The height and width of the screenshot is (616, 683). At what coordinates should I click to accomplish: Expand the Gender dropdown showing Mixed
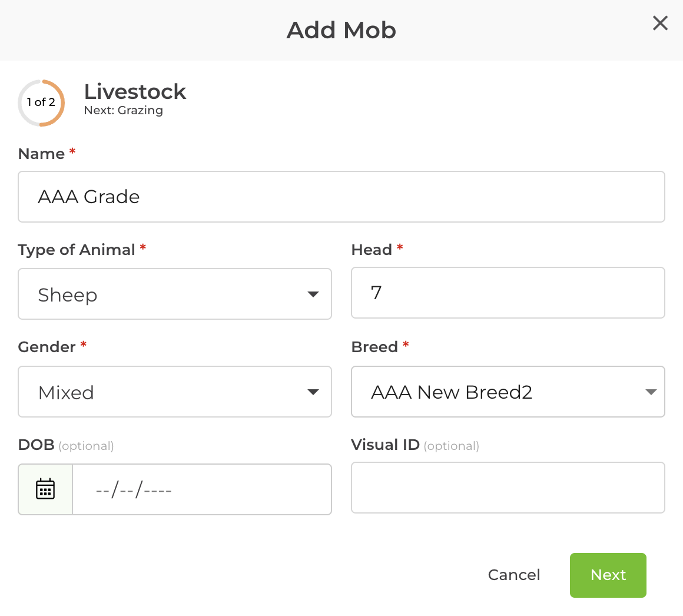pos(175,392)
